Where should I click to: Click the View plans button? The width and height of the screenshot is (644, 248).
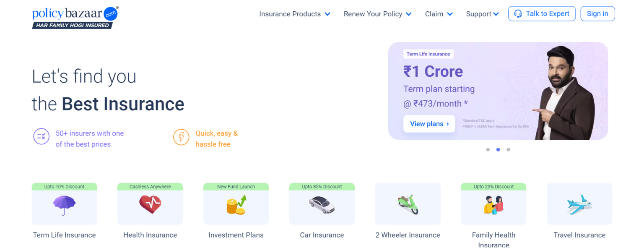pos(429,124)
